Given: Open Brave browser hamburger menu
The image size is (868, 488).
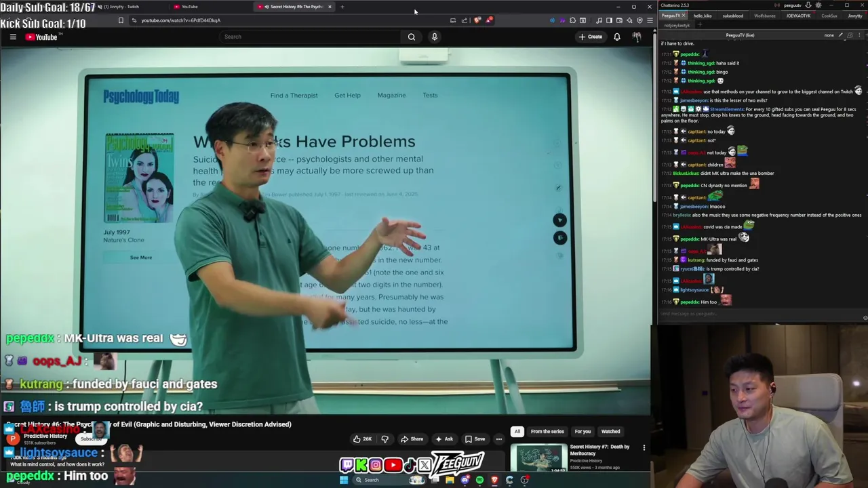Looking at the screenshot, I should [650, 20].
